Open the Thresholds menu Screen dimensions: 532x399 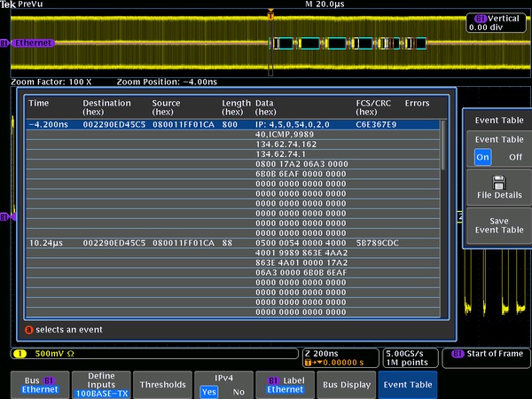[x=163, y=385]
